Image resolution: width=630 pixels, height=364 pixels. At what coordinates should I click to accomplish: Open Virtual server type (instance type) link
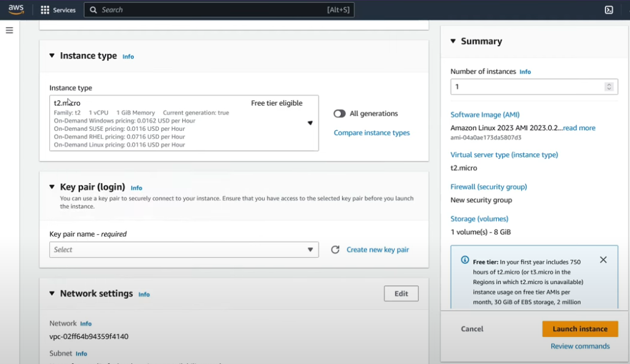pyautogui.click(x=504, y=155)
